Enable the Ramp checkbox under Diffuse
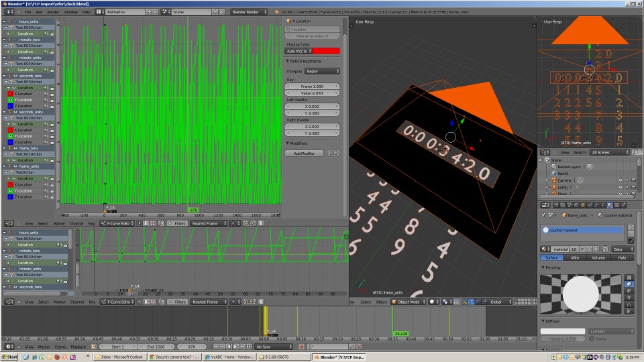The width and height of the screenshot is (644, 362). tap(592, 339)
